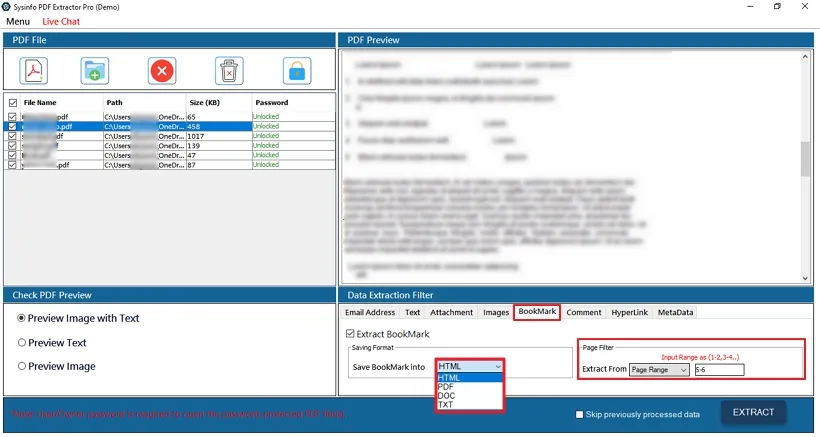This screenshot has height=437, width=820.
Task: Uncheck the file row sized 47 KB
Action: pyautogui.click(x=13, y=155)
